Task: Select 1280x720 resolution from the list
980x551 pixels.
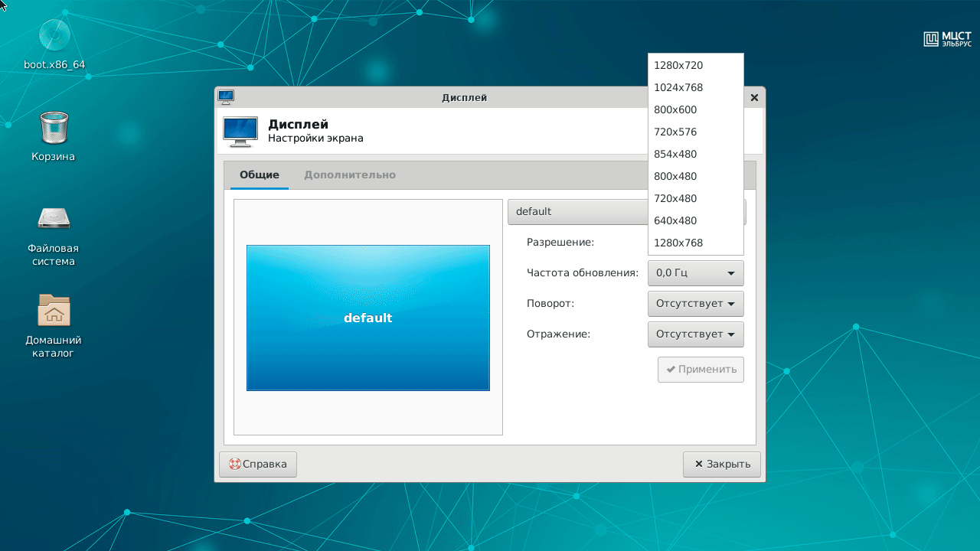Action: (696, 65)
